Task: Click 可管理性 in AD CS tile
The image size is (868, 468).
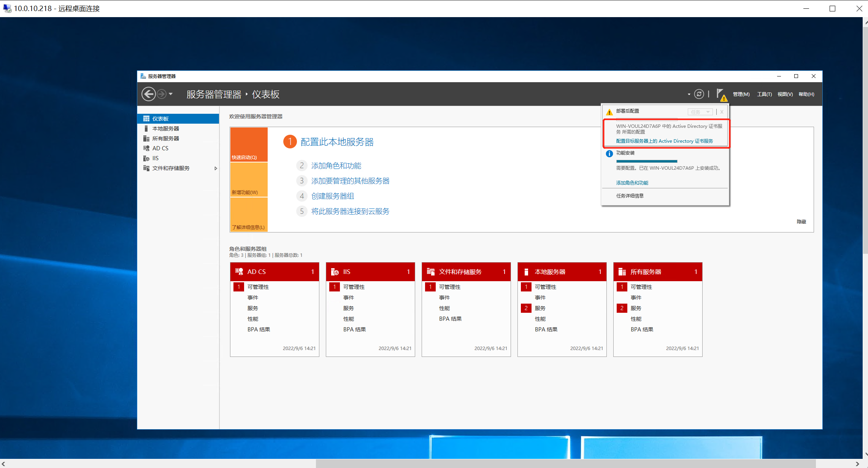Action: pyautogui.click(x=258, y=287)
